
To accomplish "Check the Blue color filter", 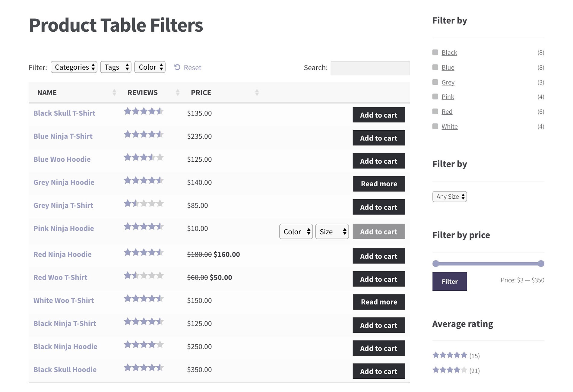I will [x=435, y=67].
